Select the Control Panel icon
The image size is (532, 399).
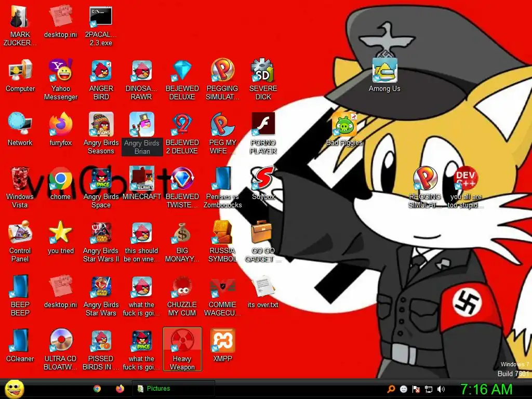click(20, 241)
